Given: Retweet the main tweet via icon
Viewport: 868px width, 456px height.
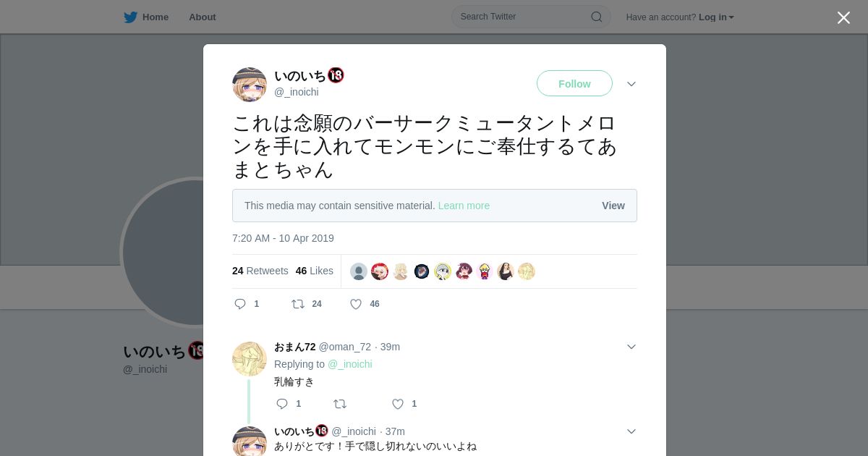Looking at the screenshot, I should (298, 304).
